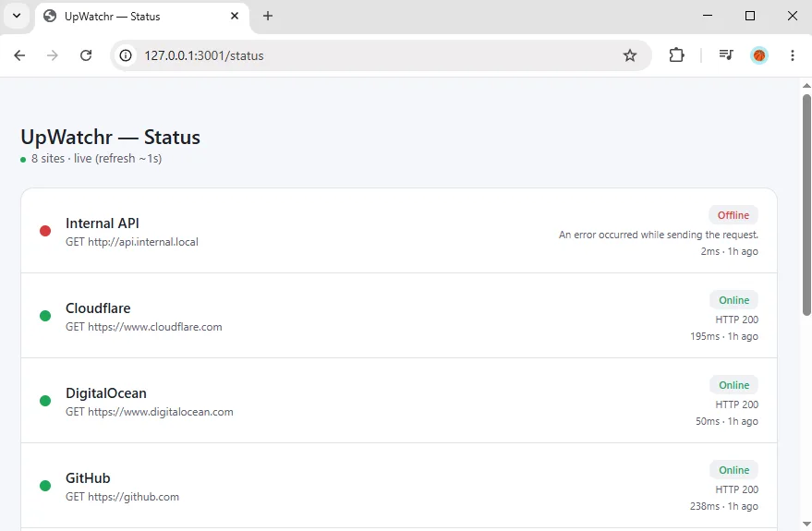Minimize the browser window
The width and height of the screenshot is (812, 531).
708,16
